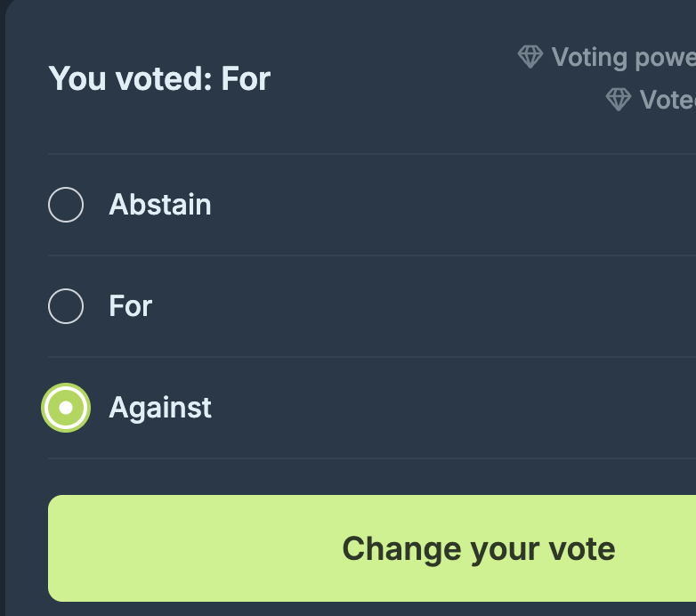Click the You voted: For heading
This screenshot has width=696, height=616.
(x=159, y=78)
